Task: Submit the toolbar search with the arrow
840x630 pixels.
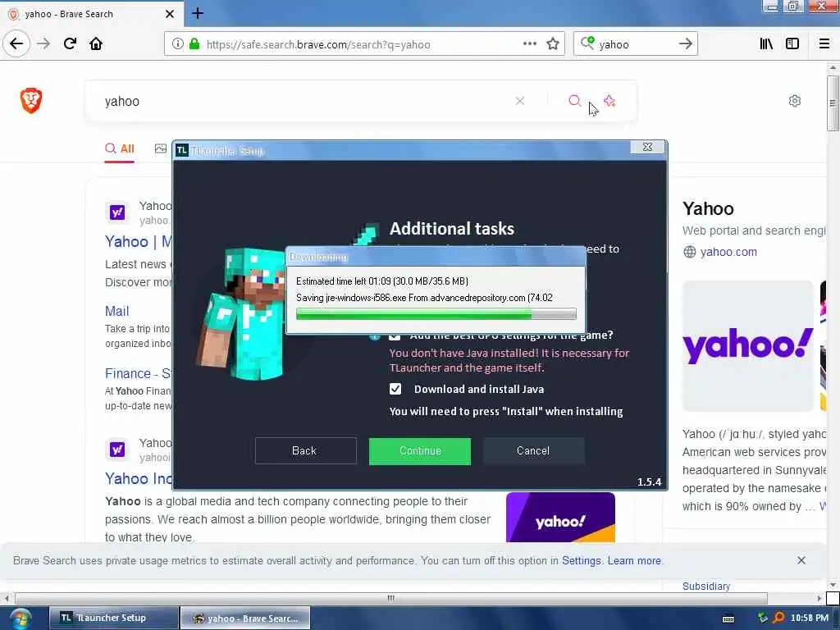Action: point(685,43)
